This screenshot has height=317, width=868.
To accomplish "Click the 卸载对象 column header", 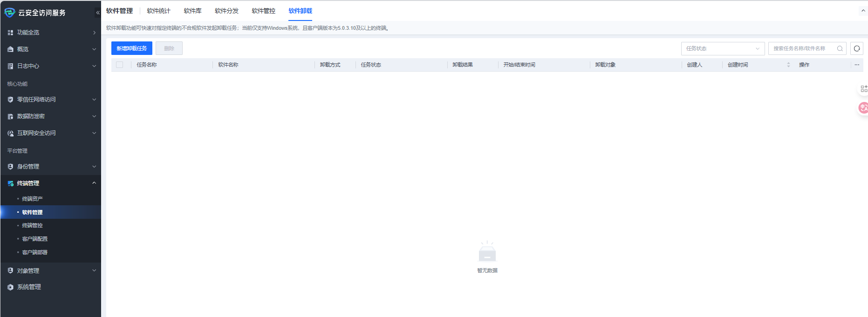I will click(605, 65).
